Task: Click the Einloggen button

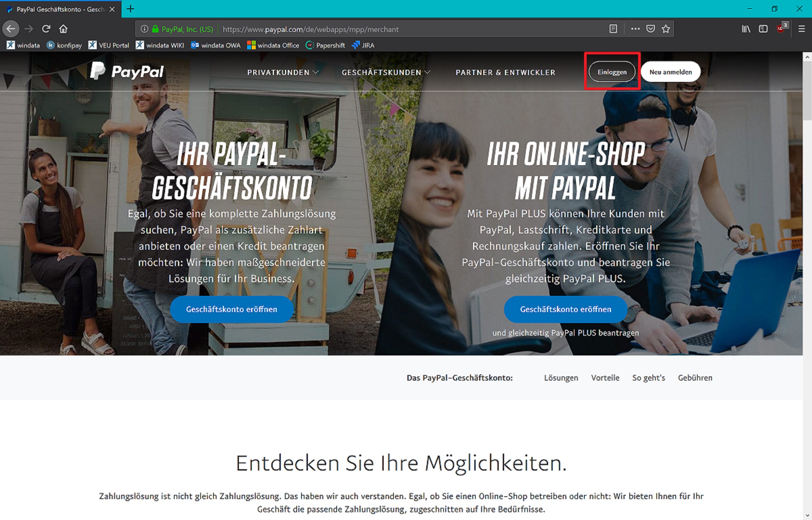Action: click(612, 72)
